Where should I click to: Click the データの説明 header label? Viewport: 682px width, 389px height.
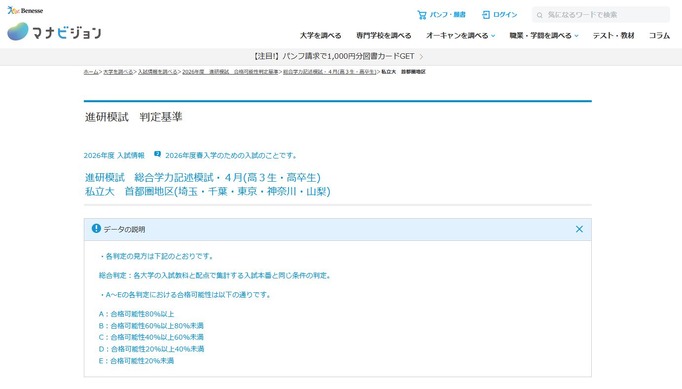pos(124,229)
